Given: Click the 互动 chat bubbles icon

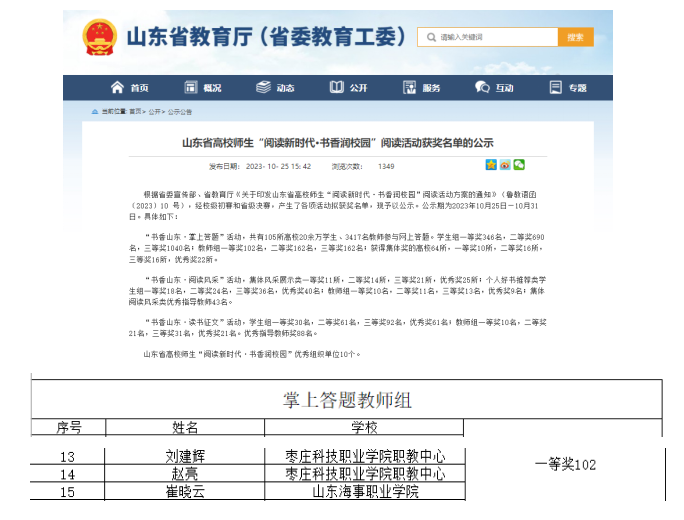Looking at the screenshot, I should coord(482,88).
